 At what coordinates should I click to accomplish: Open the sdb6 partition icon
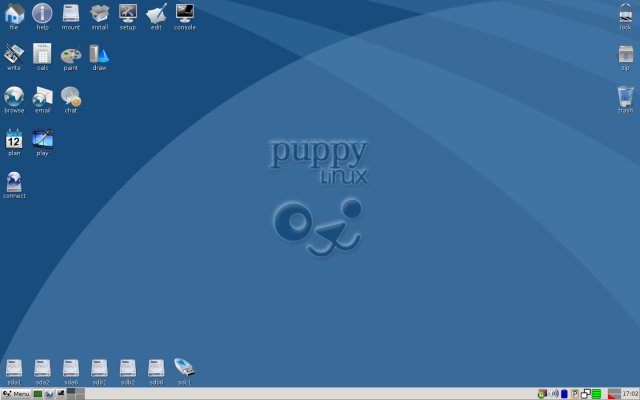click(156, 371)
